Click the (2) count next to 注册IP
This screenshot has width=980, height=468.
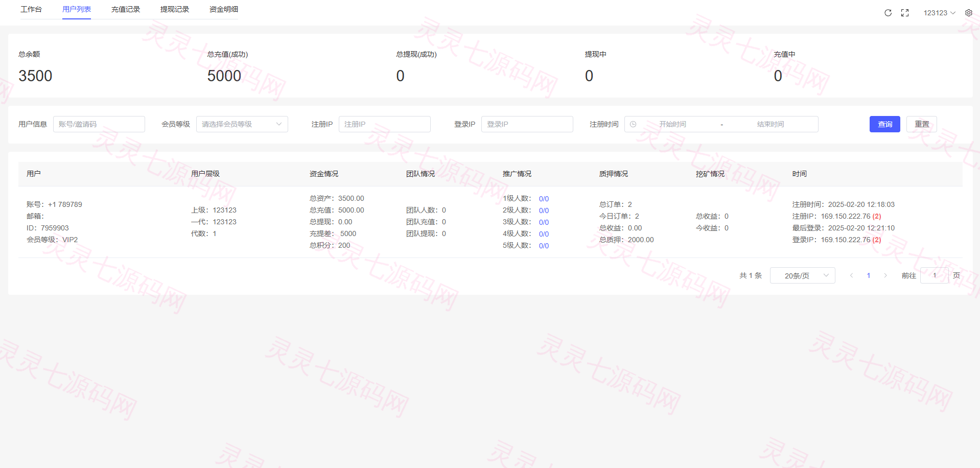click(877, 216)
